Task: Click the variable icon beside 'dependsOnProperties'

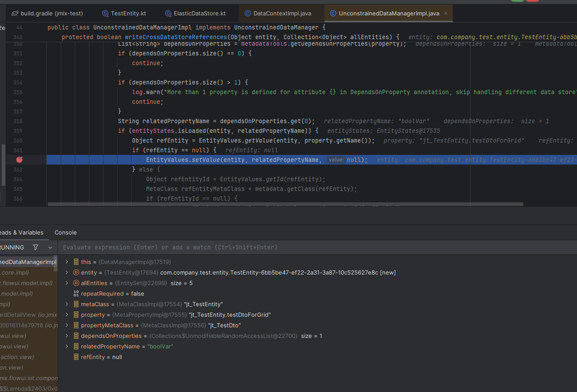Action: pyautogui.click(x=76, y=336)
